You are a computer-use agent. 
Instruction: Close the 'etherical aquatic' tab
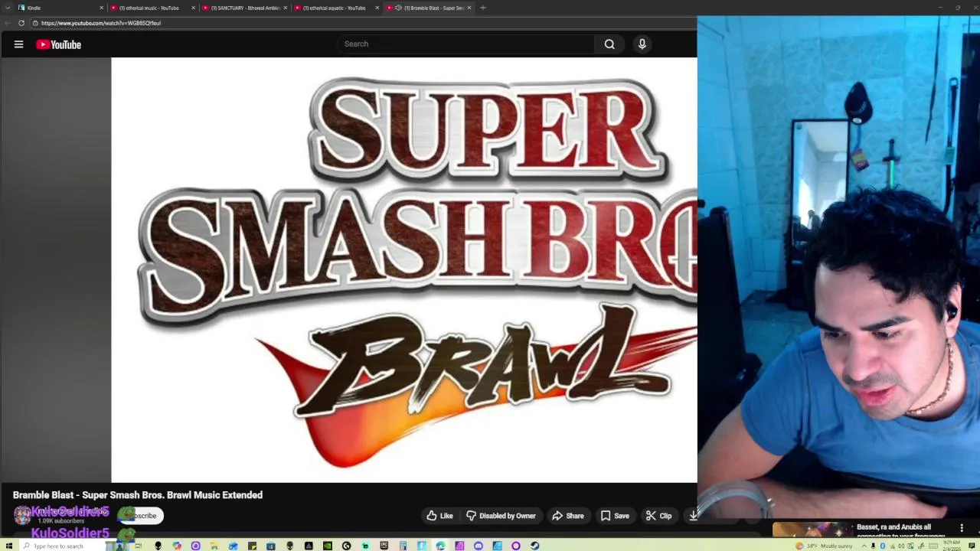point(377,8)
